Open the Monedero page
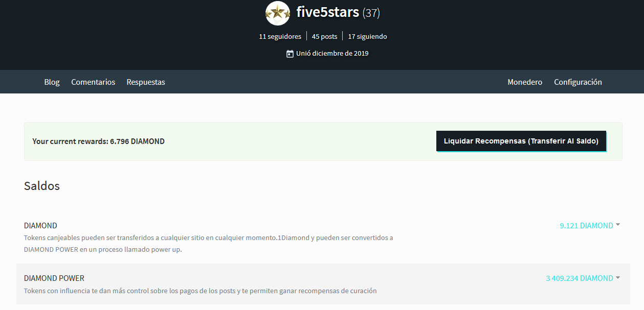Screen dimensions: 644x310 tap(525, 82)
